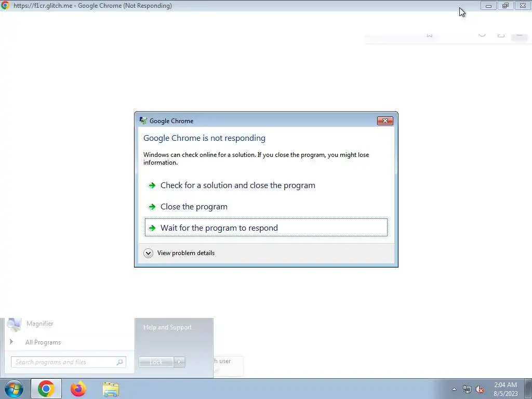Click the Show desktop strip beside the clock
532x399 pixels.
(x=528, y=389)
